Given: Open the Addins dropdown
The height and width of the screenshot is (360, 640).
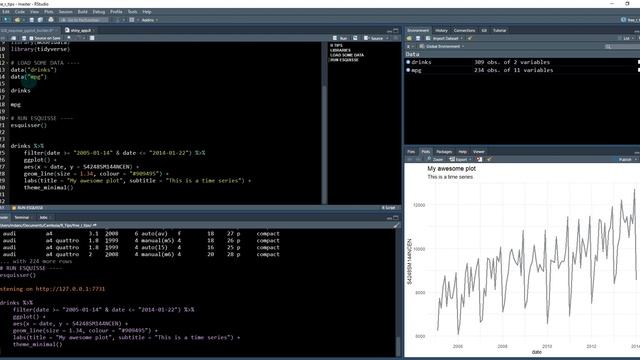Looking at the screenshot, I should point(149,20).
